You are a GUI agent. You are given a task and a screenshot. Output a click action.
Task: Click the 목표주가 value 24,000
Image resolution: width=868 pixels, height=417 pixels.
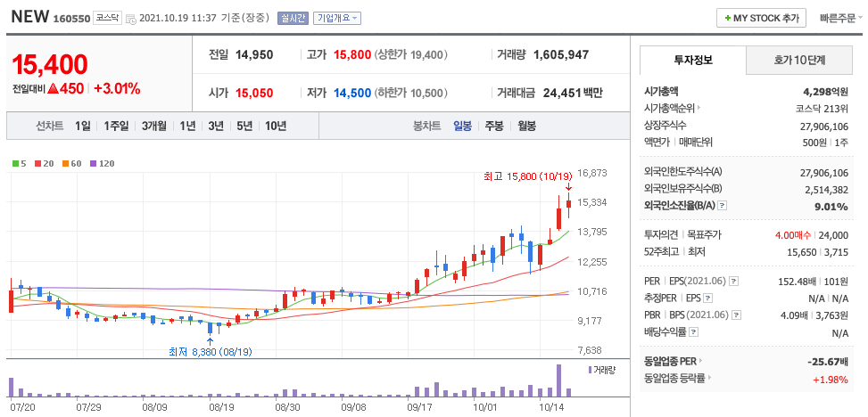click(x=835, y=235)
